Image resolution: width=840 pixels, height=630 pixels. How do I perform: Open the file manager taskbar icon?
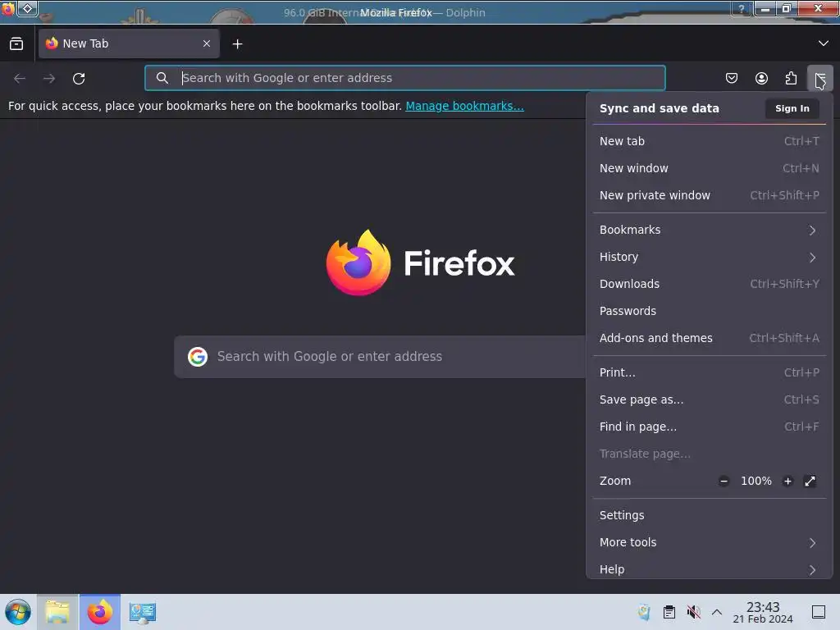[x=58, y=612]
